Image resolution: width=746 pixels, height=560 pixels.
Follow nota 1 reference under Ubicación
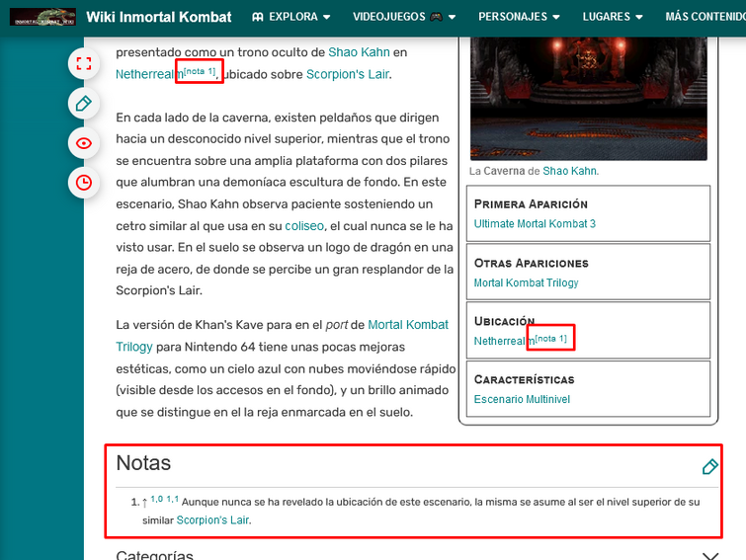550,339
